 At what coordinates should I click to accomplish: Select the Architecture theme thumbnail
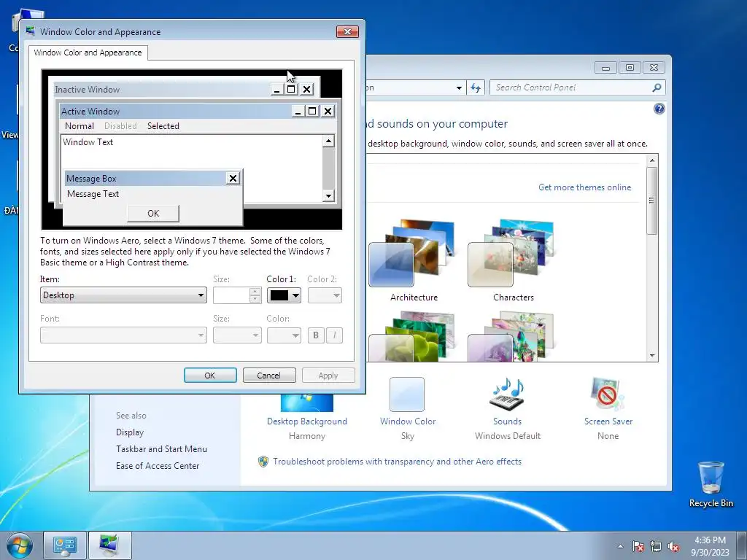414,260
